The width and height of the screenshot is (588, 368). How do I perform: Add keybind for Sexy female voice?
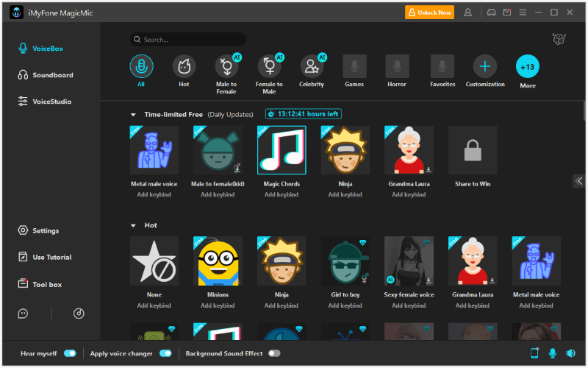(409, 305)
